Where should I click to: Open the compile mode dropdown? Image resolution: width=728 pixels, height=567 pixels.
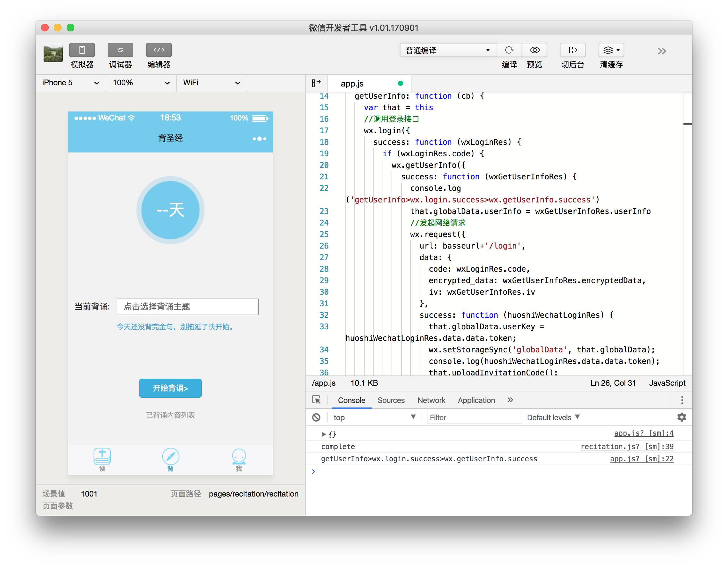coord(447,50)
